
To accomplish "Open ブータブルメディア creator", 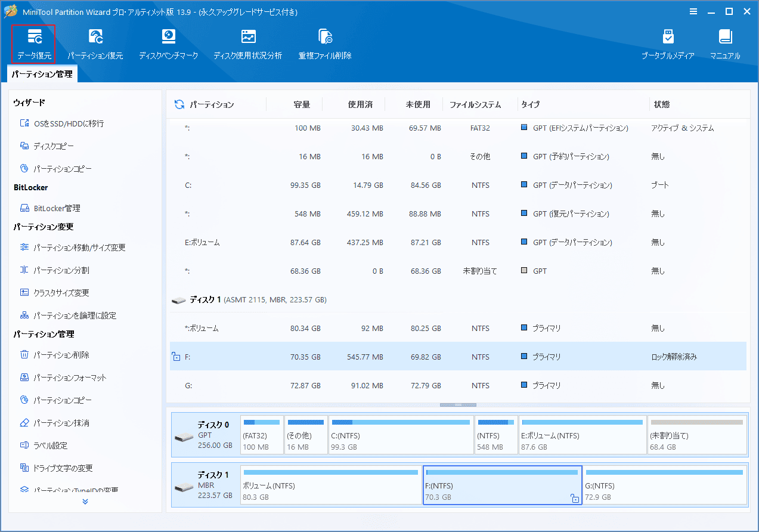I will (x=668, y=44).
